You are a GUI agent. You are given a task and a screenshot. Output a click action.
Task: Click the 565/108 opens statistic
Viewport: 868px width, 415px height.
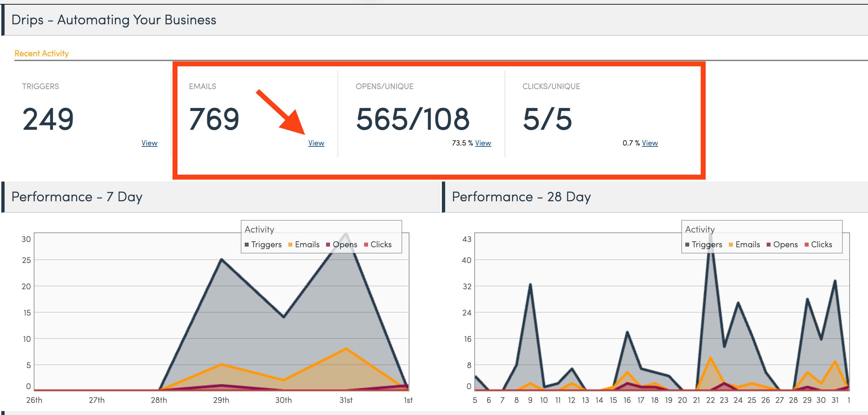[x=412, y=119]
